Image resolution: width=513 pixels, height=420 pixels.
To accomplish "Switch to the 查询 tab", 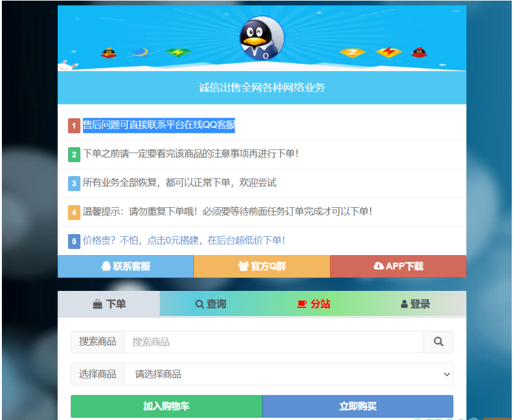I will coord(210,304).
